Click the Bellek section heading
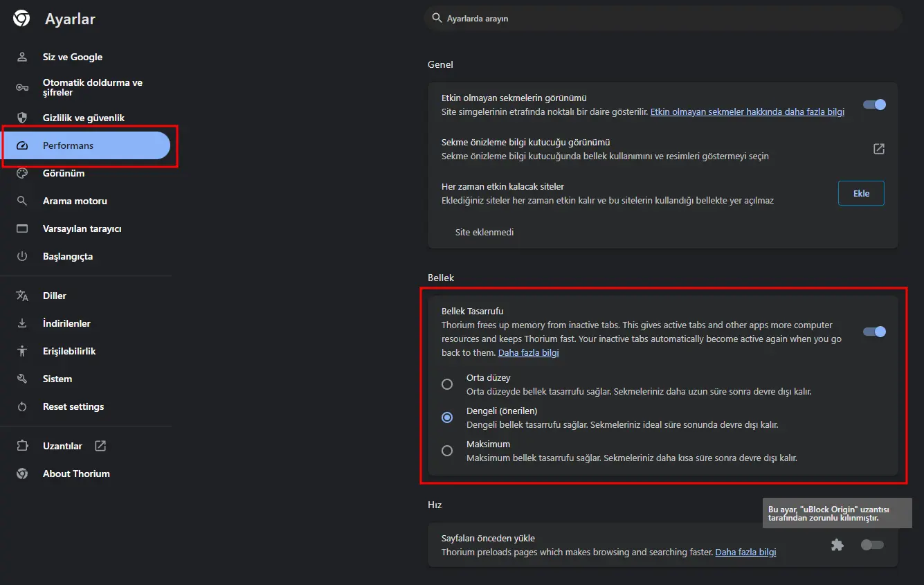The height and width of the screenshot is (585, 924). click(441, 278)
